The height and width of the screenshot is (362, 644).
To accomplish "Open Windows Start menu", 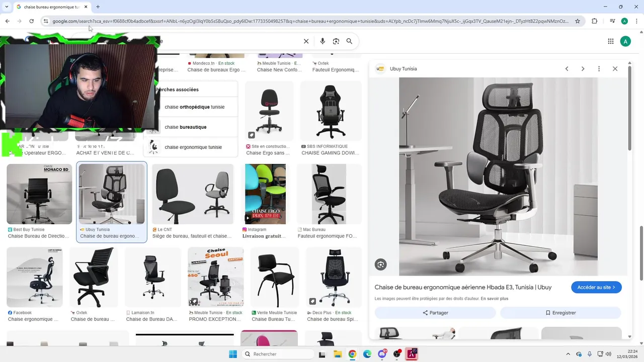I will (x=233, y=354).
